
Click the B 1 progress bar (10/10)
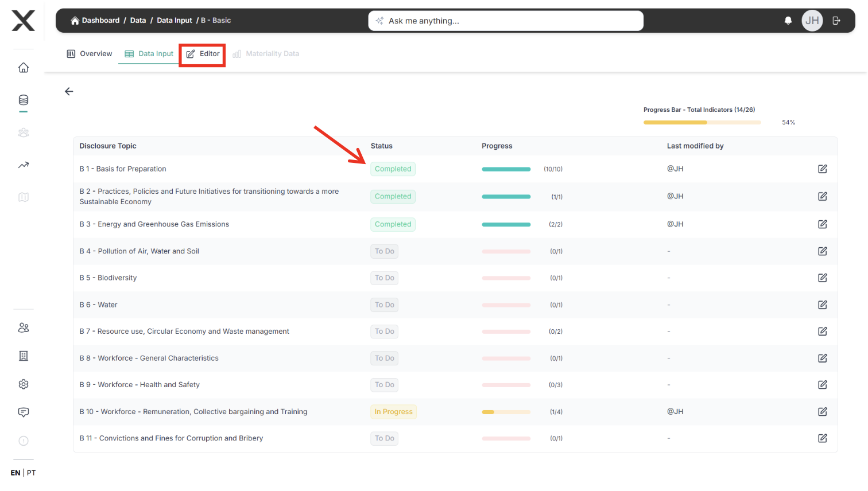(x=506, y=169)
